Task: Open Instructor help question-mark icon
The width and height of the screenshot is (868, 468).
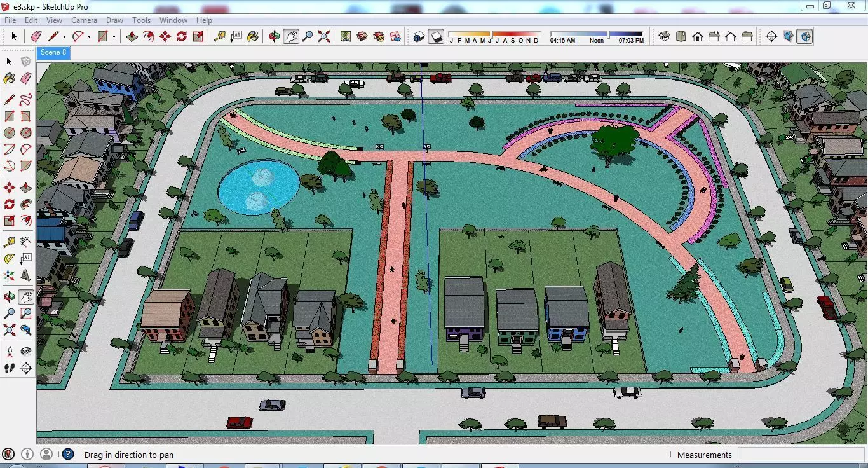Action: tap(68, 454)
